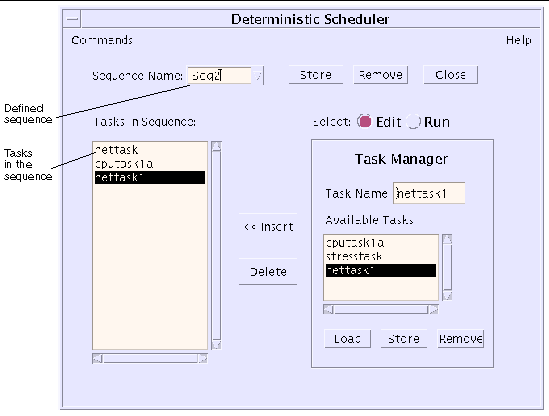Select stresstask in Available Tasks list

coord(381,257)
